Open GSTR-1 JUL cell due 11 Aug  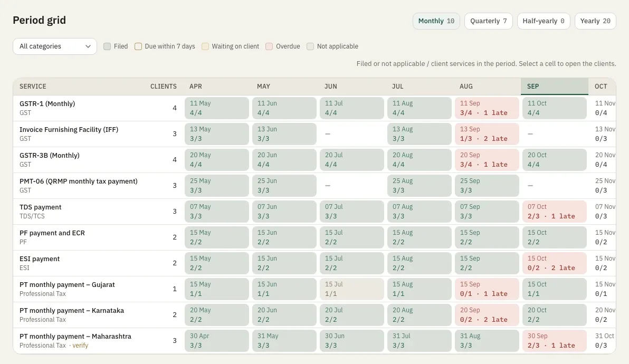coord(419,108)
